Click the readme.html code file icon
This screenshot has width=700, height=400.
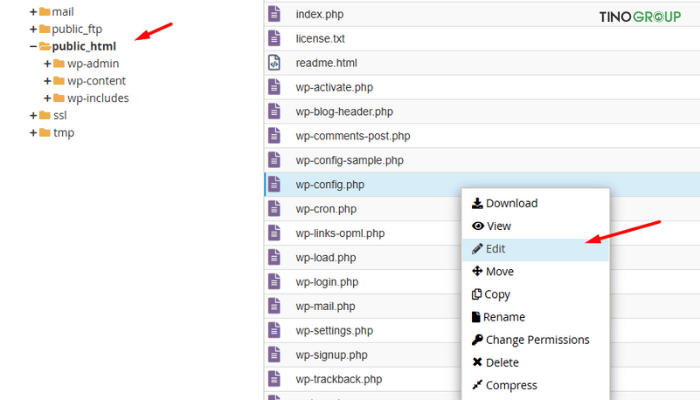pyautogui.click(x=274, y=63)
